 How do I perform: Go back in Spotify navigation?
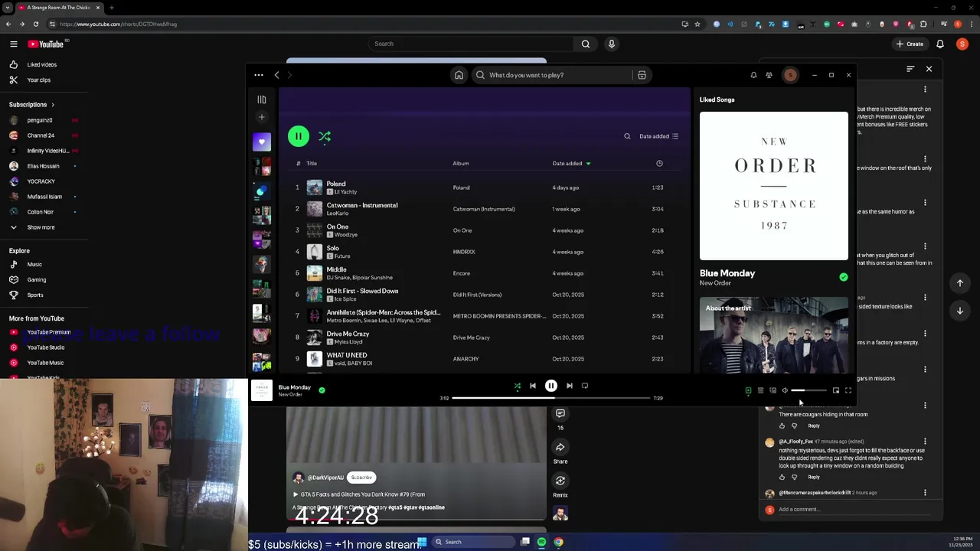click(x=277, y=75)
